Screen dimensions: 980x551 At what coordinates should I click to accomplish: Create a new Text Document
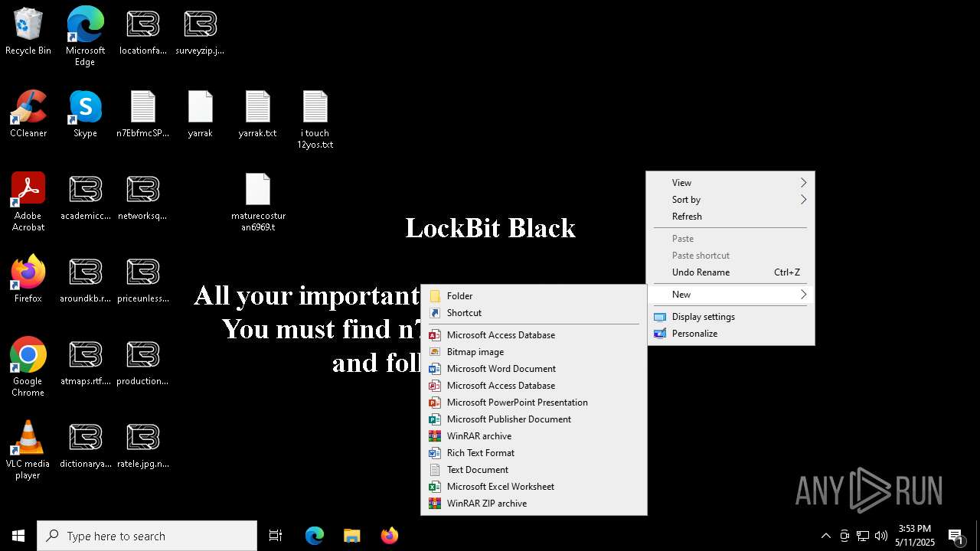pos(534,470)
